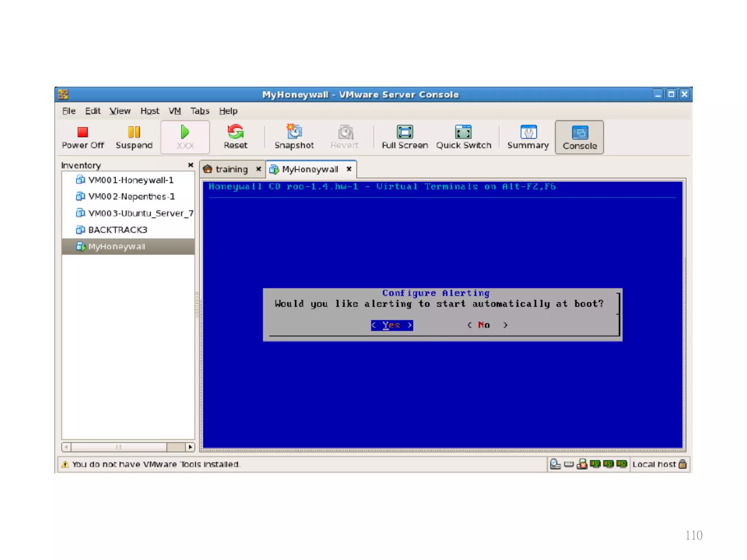Close the MyHoneywall tab
The height and width of the screenshot is (560, 747).
[x=349, y=169]
